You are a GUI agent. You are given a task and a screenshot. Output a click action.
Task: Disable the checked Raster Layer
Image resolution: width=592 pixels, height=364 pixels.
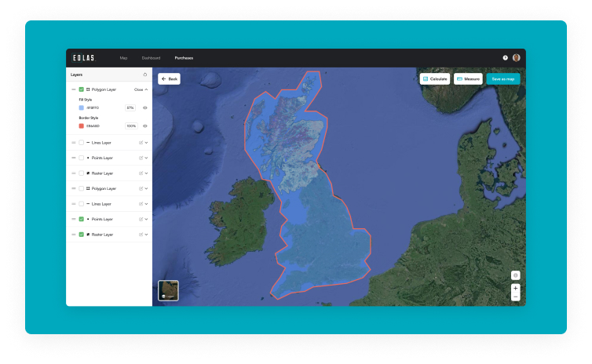[x=81, y=235]
